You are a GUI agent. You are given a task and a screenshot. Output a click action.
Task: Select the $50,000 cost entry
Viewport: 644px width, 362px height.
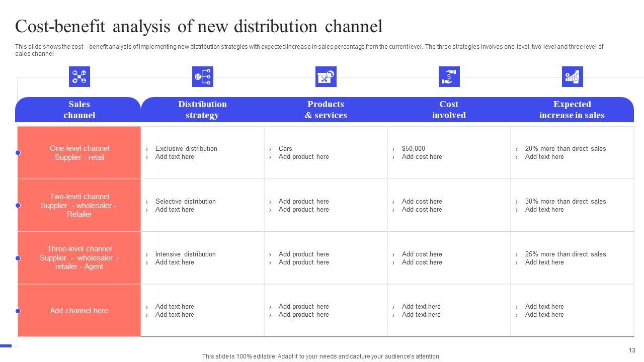(413, 149)
